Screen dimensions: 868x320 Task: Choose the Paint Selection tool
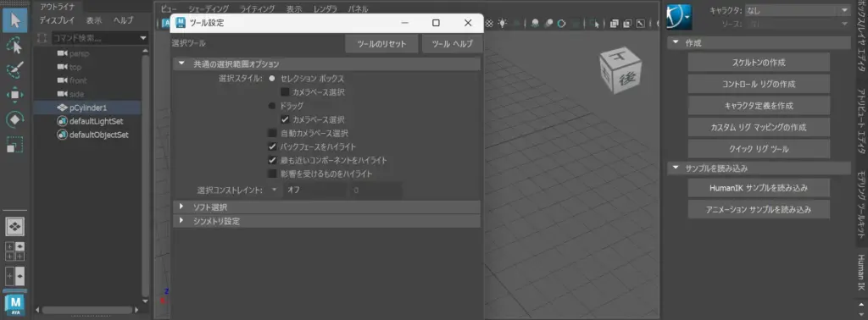point(15,70)
